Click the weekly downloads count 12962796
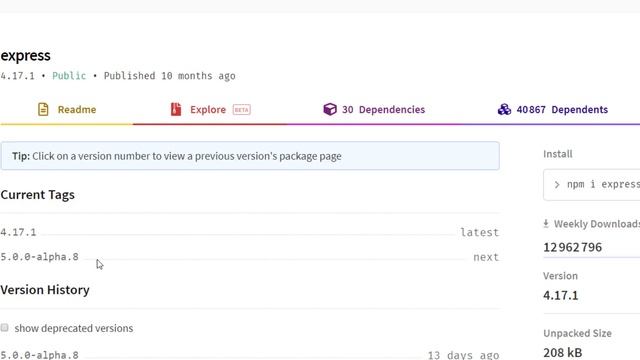 pyautogui.click(x=572, y=247)
